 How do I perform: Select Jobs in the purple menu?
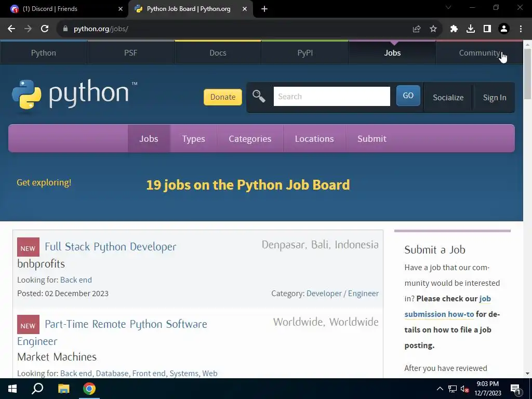click(149, 138)
